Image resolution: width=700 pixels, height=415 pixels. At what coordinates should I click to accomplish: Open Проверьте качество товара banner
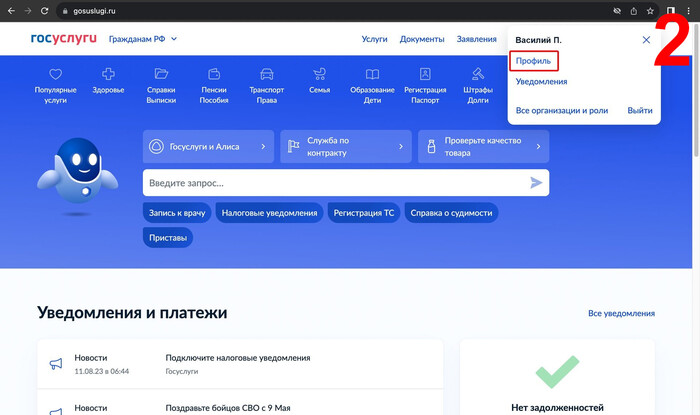483,146
